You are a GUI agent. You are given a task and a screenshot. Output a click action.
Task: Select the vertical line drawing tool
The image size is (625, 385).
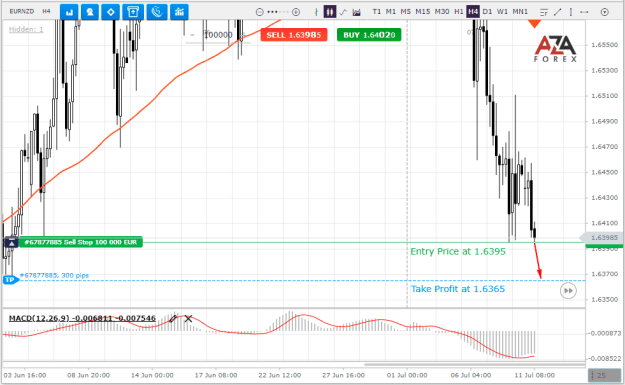point(571,12)
